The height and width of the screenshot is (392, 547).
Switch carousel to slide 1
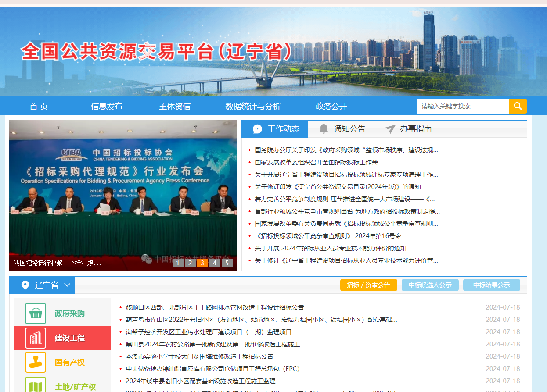pyautogui.click(x=178, y=262)
